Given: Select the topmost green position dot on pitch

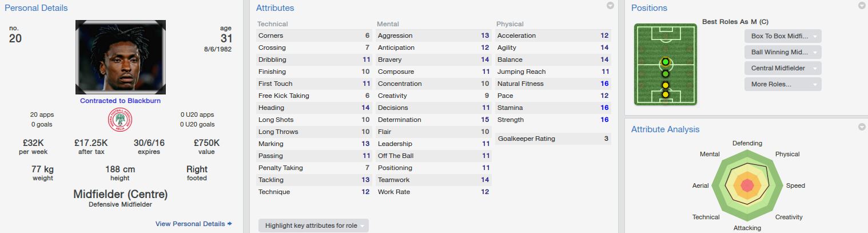Looking at the screenshot, I should click(x=666, y=62).
